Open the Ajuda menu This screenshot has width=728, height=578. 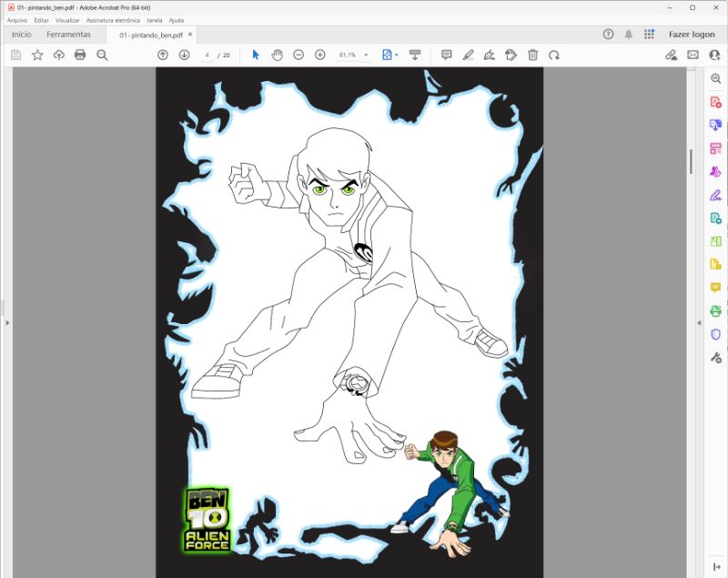(x=177, y=20)
